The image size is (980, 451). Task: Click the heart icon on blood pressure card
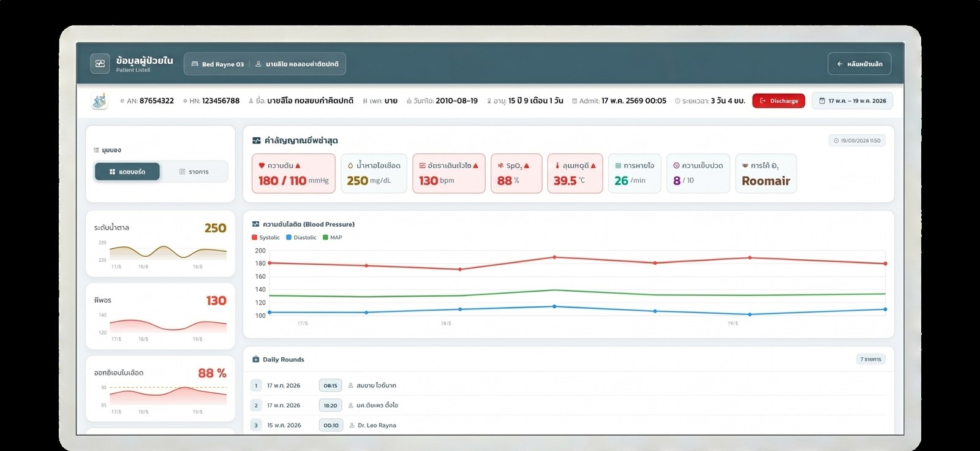tap(262, 165)
